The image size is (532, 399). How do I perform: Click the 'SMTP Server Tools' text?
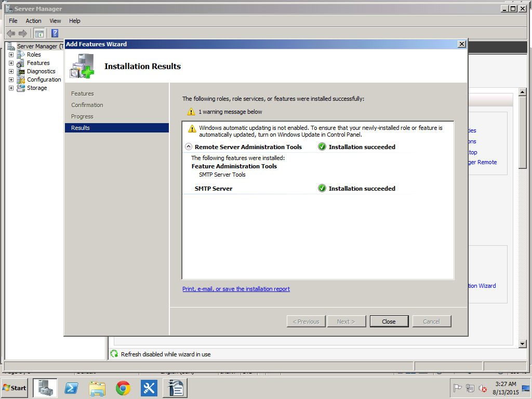point(222,175)
